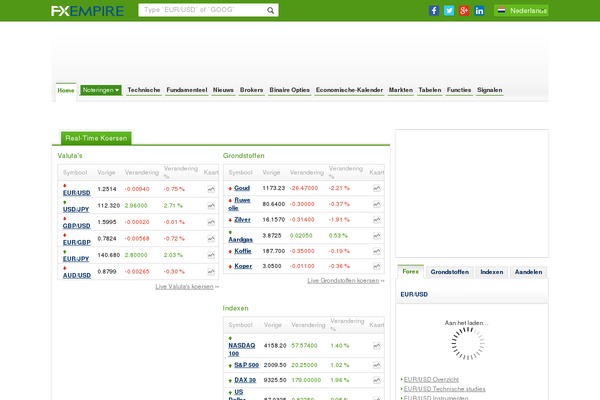The image size is (600, 400).
Task: Open the Zilver commodity link
Action: click(242, 220)
